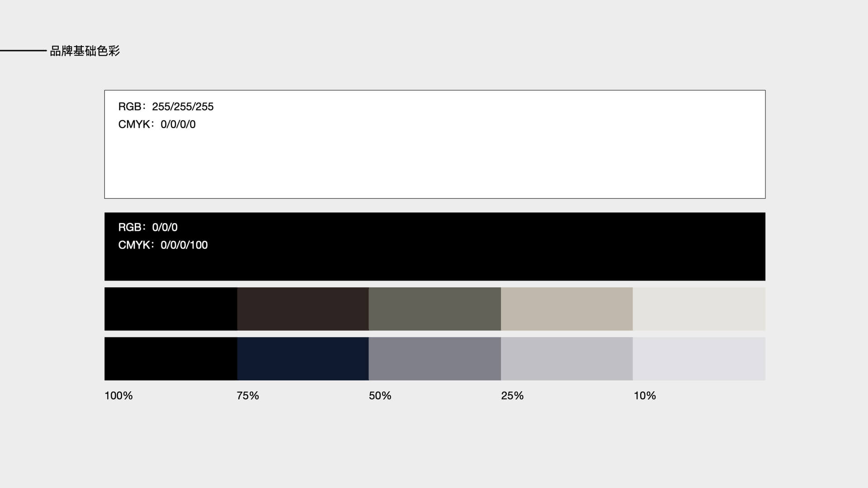Pick the beige tan color swatch
Image resolution: width=868 pixels, height=488 pixels.
click(x=566, y=309)
